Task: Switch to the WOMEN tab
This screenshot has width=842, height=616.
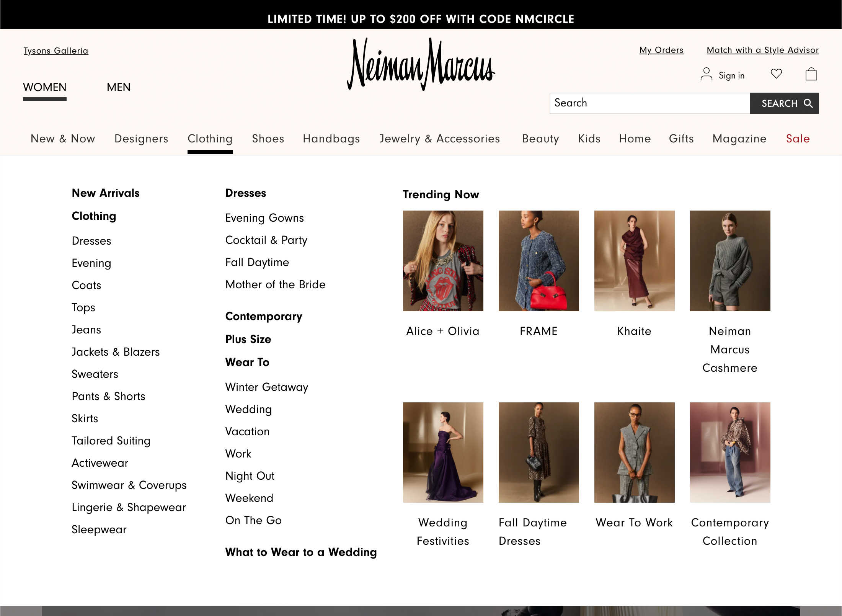Action: tap(44, 87)
